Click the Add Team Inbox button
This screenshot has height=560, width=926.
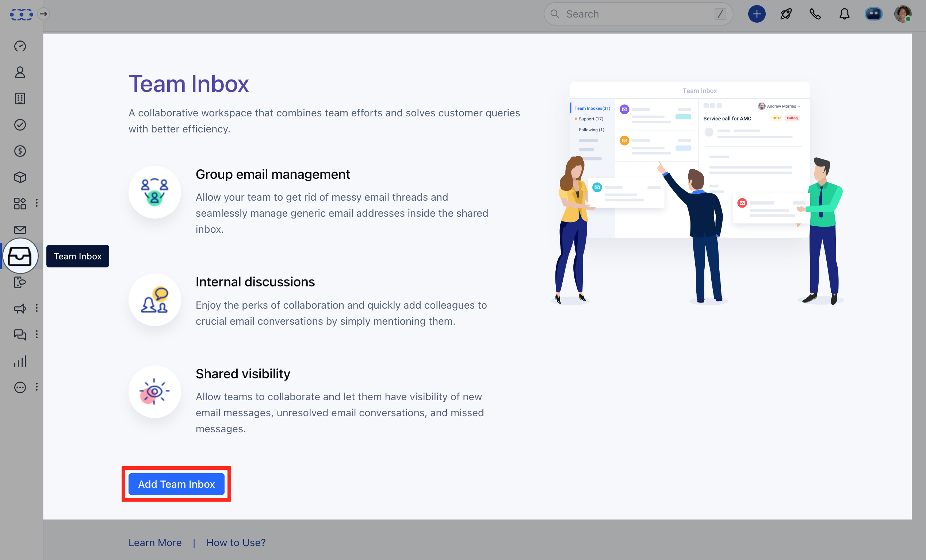point(176,484)
